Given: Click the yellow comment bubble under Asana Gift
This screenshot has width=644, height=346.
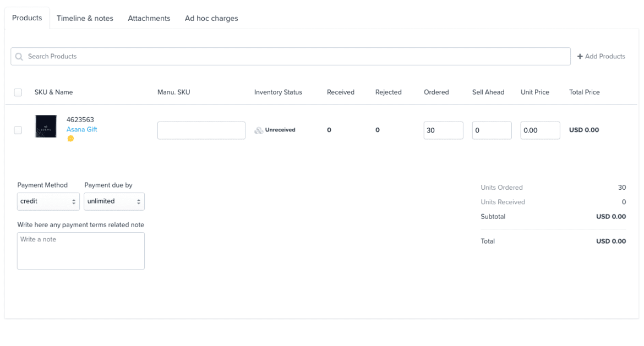Looking at the screenshot, I should pyautogui.click(x=70, y=139).
